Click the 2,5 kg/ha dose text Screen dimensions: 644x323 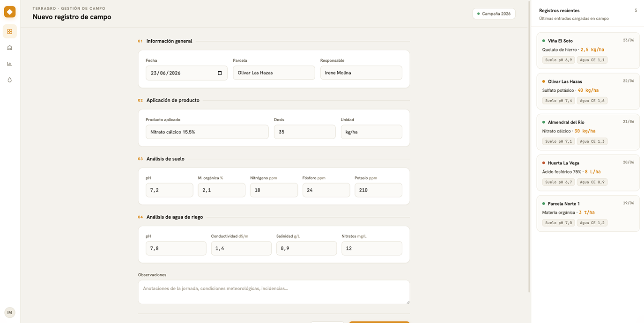592,50
